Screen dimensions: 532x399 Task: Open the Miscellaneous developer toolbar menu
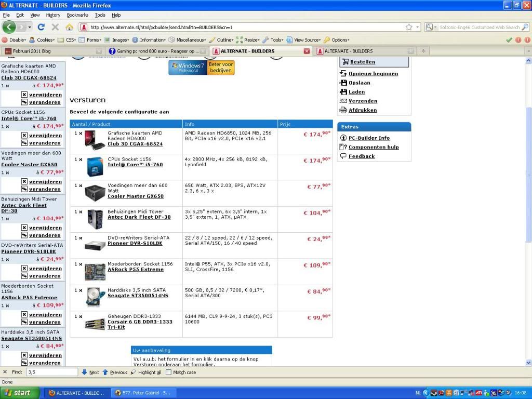187,39
